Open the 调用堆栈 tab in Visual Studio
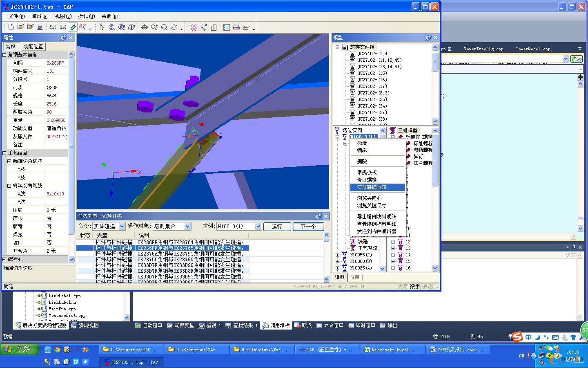 (x=276, y=325)
